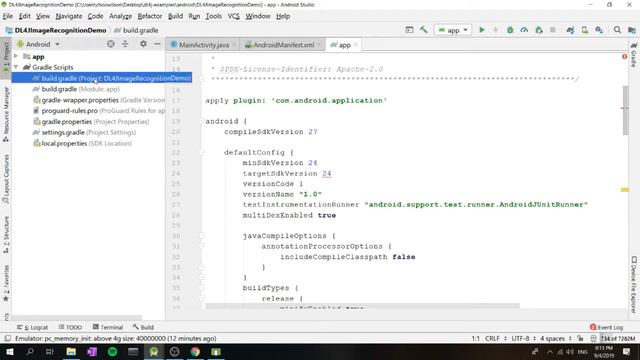Viewport: 640px width, 360px height.
Task: Open AVD Manager icon in toolbar
Action: (584, 30)
